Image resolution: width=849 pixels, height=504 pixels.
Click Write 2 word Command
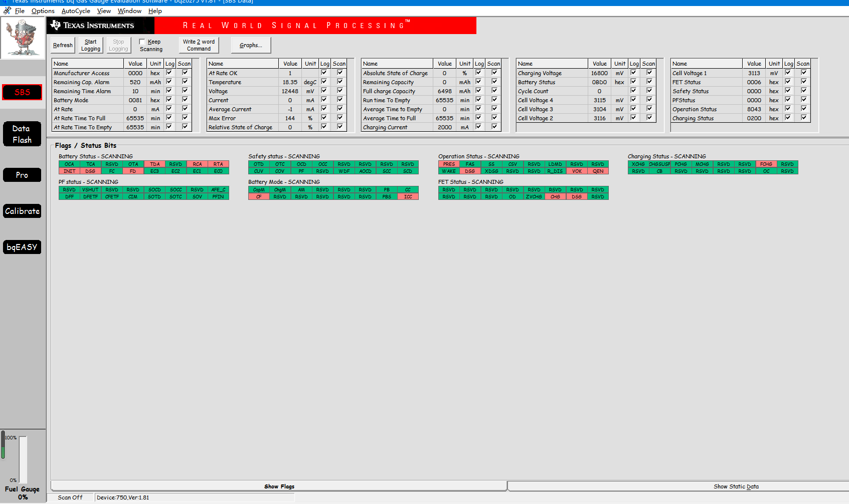tap(199, 45)
